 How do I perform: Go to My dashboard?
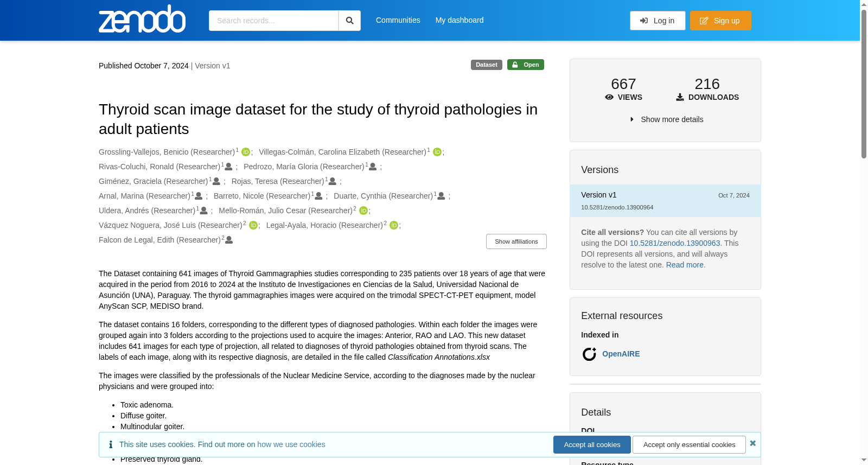click(x=459, y=20)
